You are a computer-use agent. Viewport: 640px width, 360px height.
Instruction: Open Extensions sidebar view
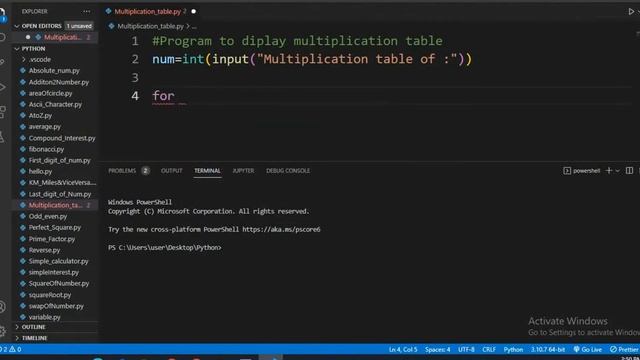tap(2, 112)
